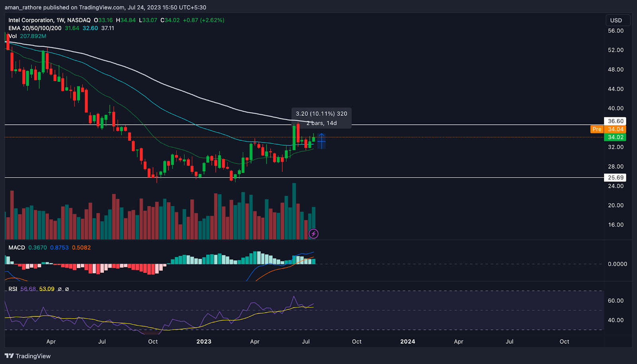This screenshot has height=364, width=637.
Task: Click the RSI value 53.09 in yellow
Action: click(x=47, y=289)
